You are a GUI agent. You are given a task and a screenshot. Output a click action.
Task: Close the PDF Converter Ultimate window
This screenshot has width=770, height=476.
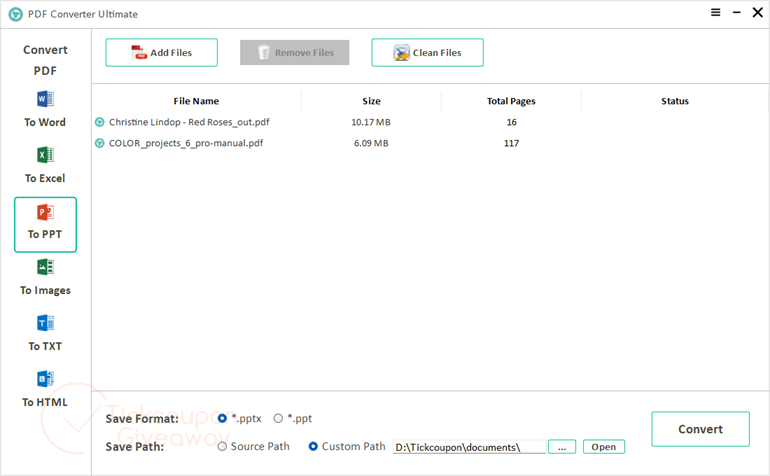[x=758, y=13]
